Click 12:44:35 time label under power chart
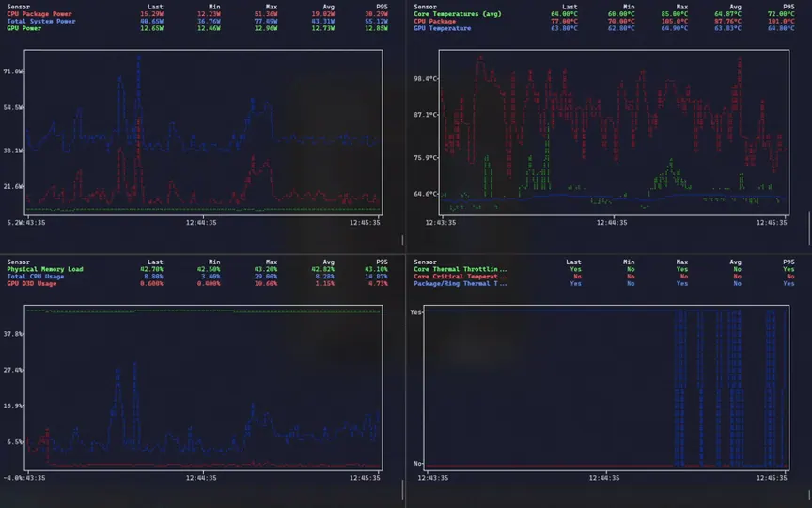Image resolution: width=812 pixels, height=508 pixels. 201,222
